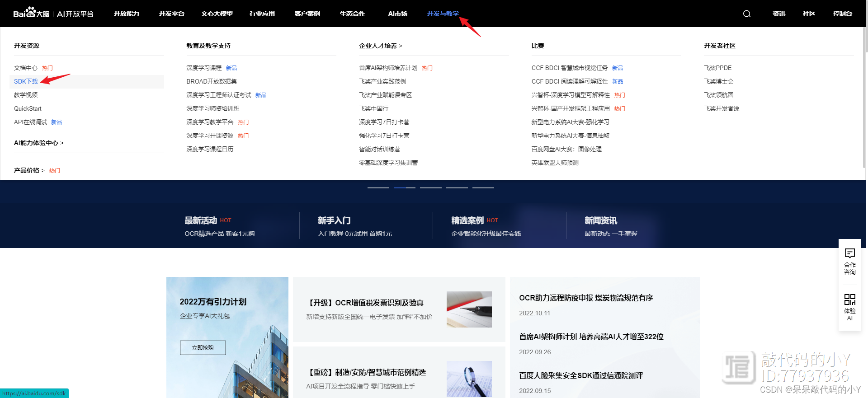Screen dimensions: 868x398
Task: Open 飞桨开发者说 link
Action: pyautogui.click(x=722, y=108)
